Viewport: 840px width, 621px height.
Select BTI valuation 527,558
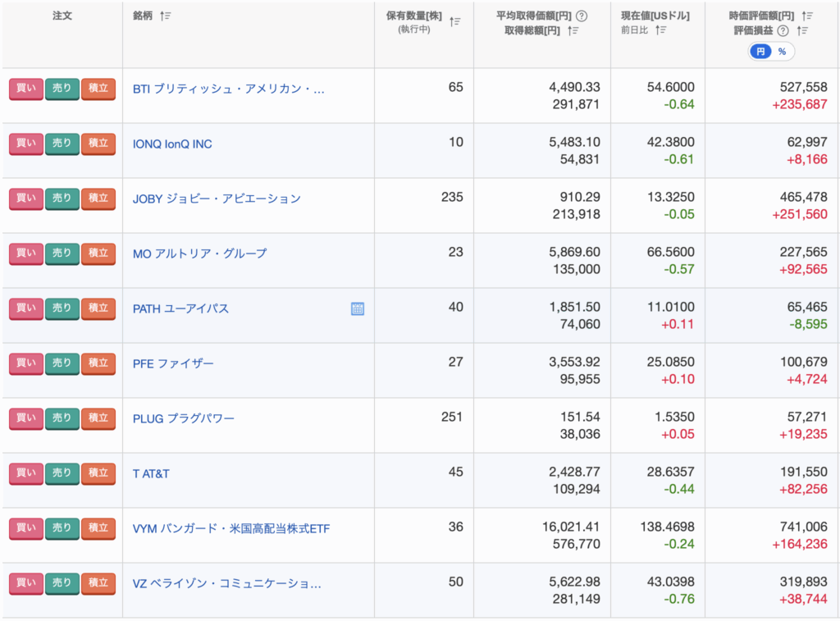click(x=804, y=87)
